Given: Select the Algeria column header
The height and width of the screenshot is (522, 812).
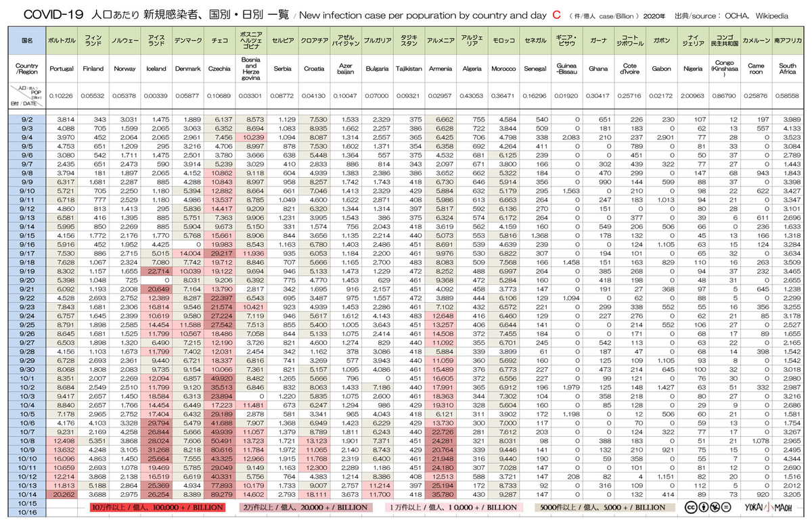Looking at the screenshot, I should click(x=472, y=69).
